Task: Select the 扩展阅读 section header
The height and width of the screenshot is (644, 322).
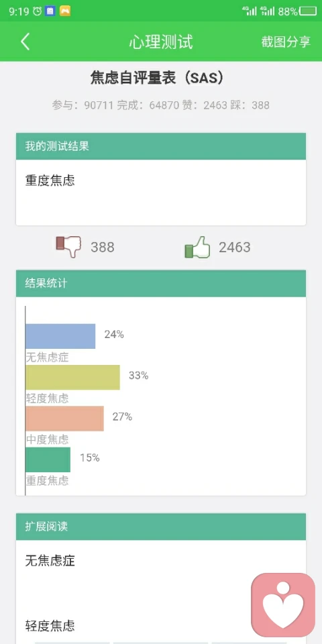Action: [161, 527]
